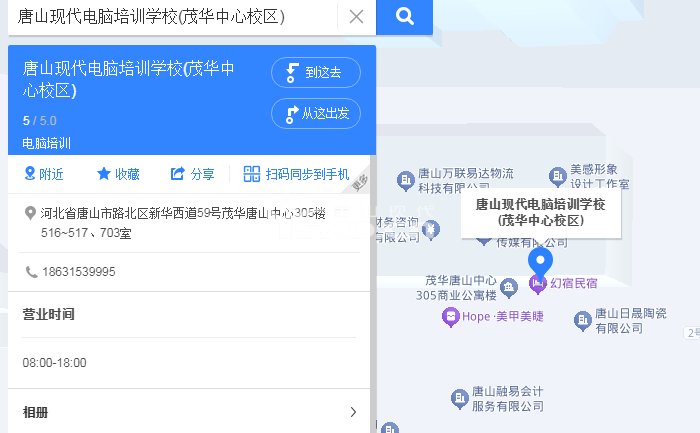Click the 唐山融易会计服务有限公司 map label
The width and height of the screenshot is (700, 433).
pos(508,399)
